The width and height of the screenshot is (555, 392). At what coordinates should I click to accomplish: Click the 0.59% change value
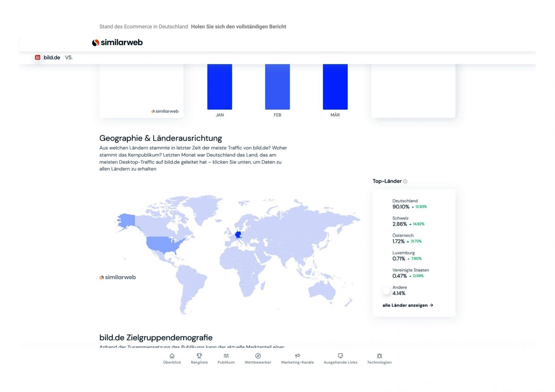click(418, 276)
